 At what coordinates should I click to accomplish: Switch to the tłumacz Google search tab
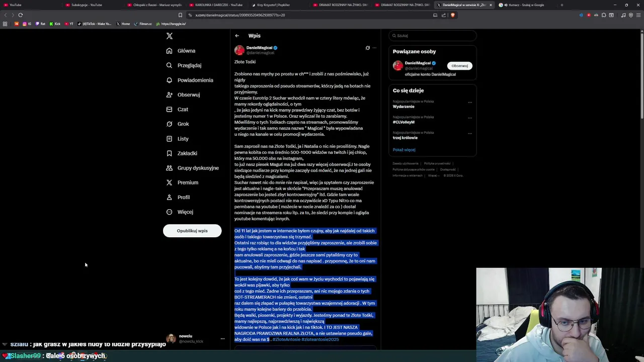(x=526, y=5)
